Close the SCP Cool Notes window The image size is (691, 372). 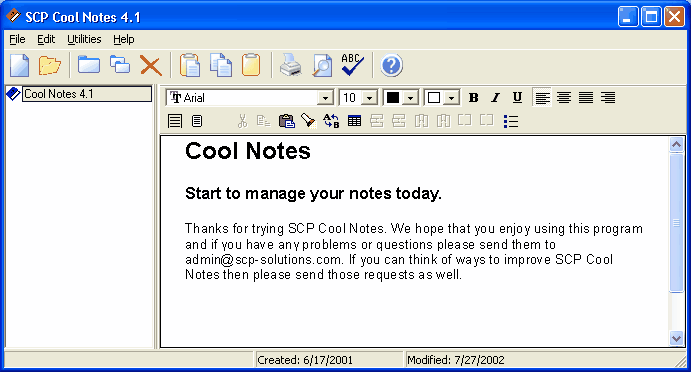[x=675, y=17]
